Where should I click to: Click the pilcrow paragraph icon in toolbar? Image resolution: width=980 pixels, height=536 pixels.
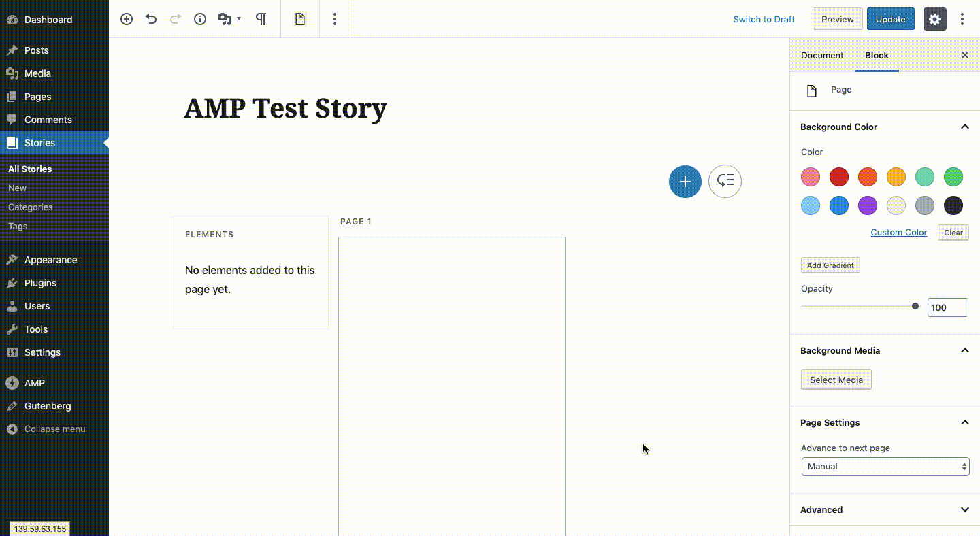point(261,19)
